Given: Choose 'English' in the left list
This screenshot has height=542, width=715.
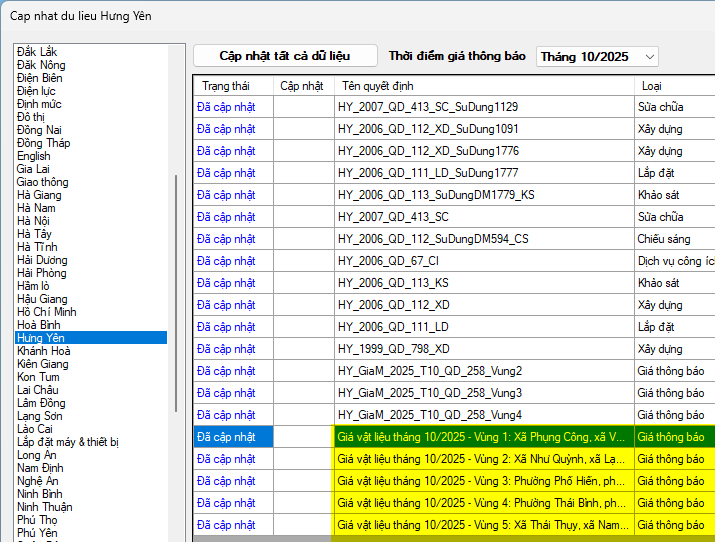Looking at the screenshot, I should [x=34, y=156].
